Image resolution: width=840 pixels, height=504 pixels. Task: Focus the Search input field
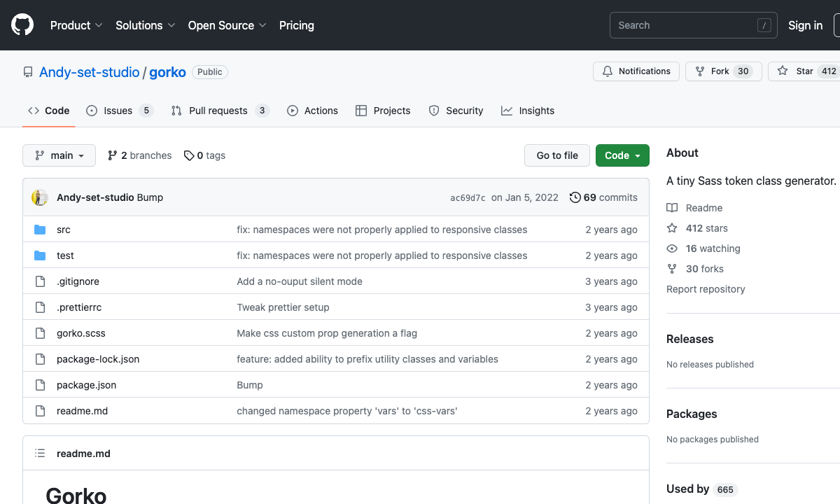pyautogui.click(x=682, y=25)
